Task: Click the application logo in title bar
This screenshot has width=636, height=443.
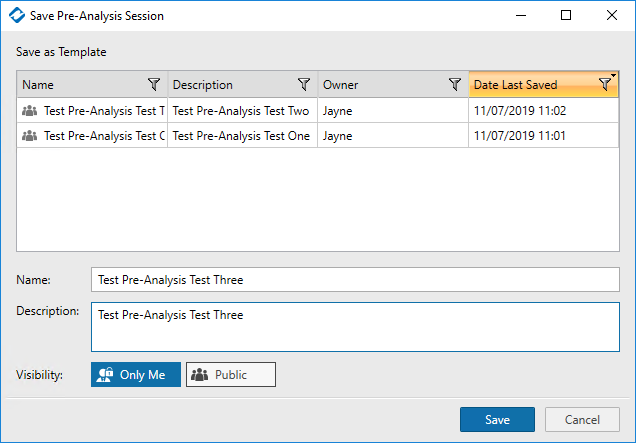Action: click(17, 15)
